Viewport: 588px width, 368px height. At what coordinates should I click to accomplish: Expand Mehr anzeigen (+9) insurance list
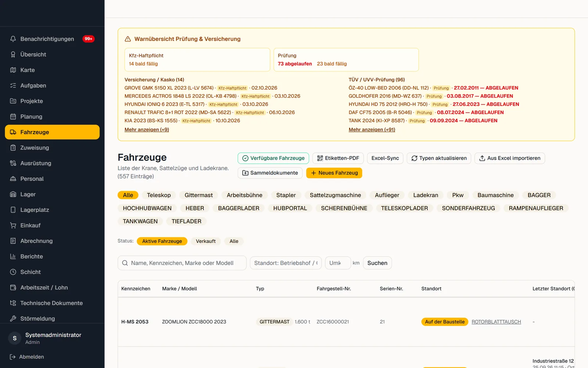[x=147, y=130]
